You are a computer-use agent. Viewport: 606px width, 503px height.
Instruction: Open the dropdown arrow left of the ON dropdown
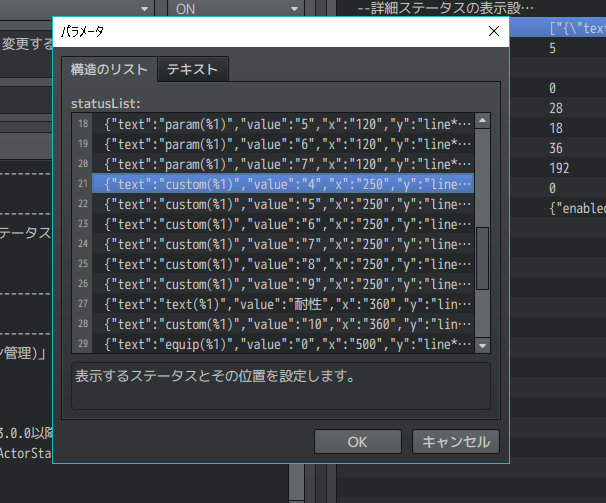point(144,9)
